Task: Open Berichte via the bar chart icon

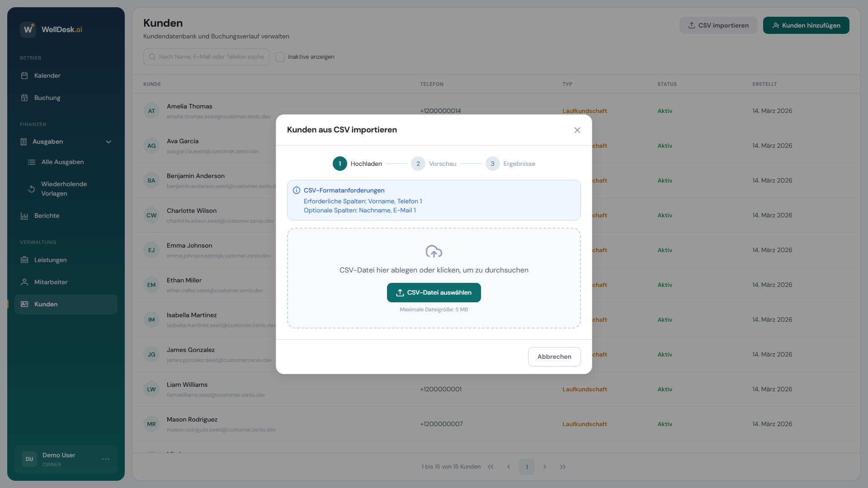Action: point(25,216)
